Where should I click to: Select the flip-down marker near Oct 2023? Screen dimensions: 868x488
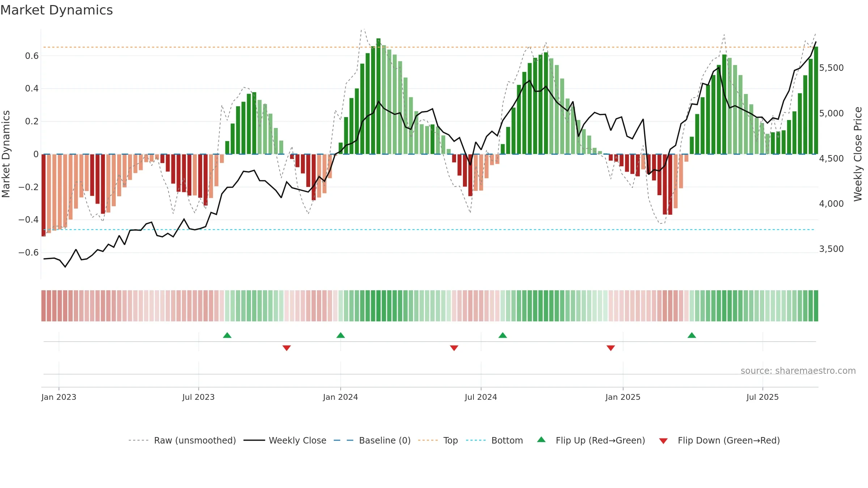pos(286,348)
